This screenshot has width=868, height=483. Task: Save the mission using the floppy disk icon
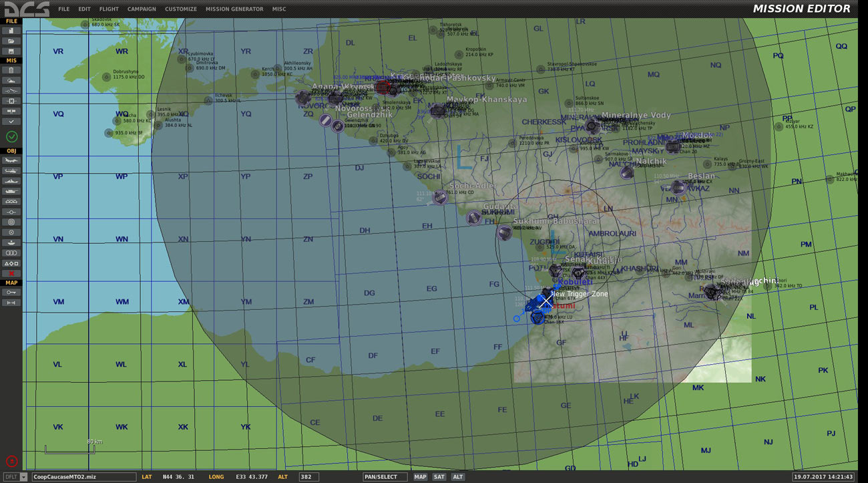[11, 51]
